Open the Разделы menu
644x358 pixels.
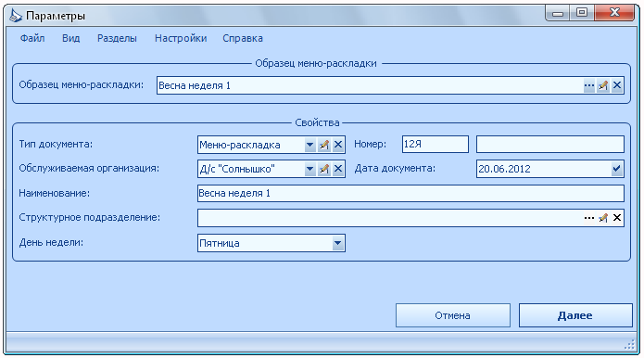[x=117, y=38]
